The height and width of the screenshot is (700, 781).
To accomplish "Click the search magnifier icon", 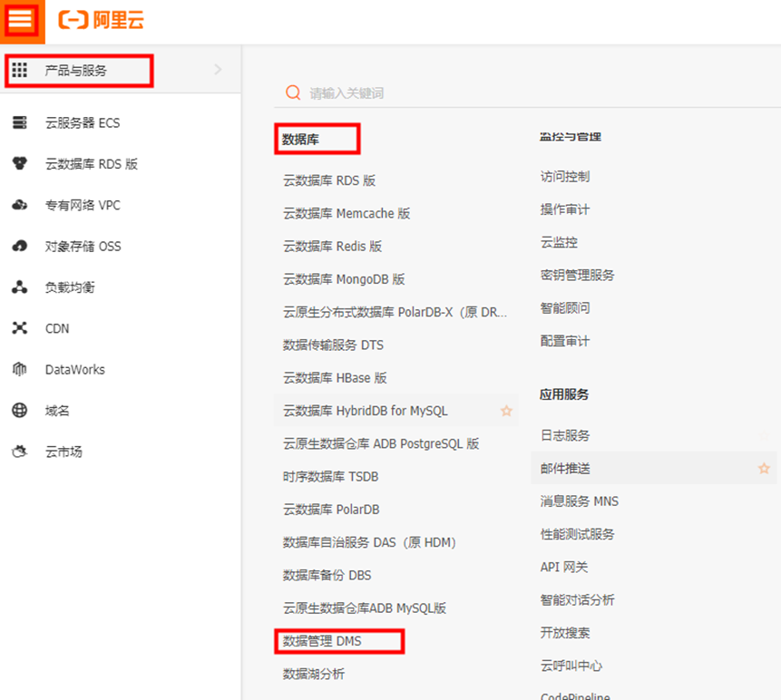I will tap(293, 92).
